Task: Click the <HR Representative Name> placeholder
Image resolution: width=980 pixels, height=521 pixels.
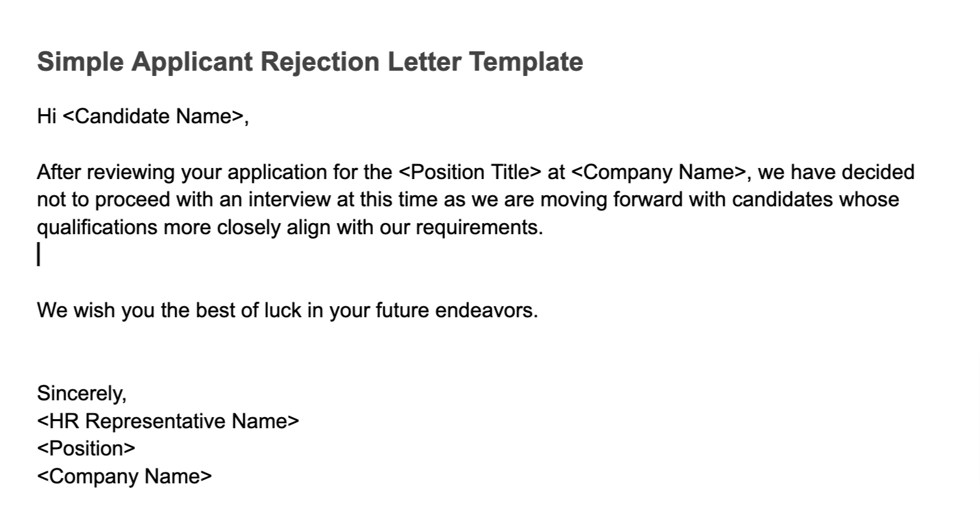Action: (168, 421)
